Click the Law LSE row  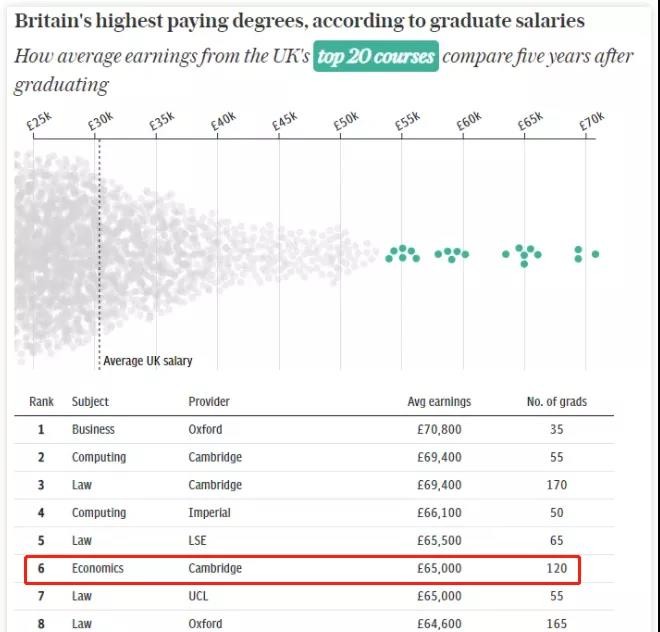(x=314, y=541)
